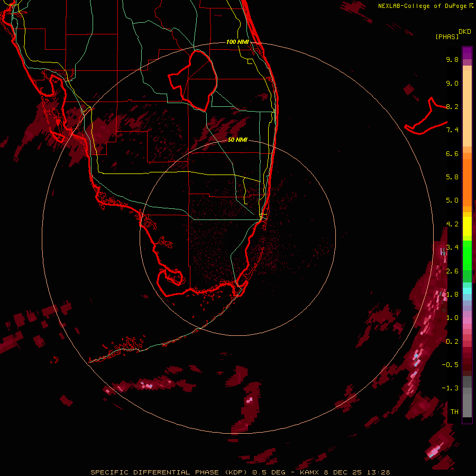
Task: Select the 0.2 scale value label
Action: click(452, 342)
